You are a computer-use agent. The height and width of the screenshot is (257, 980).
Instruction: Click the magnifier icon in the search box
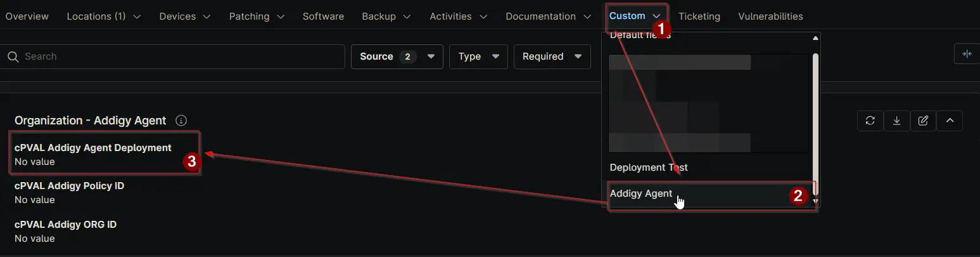[13, 56]
